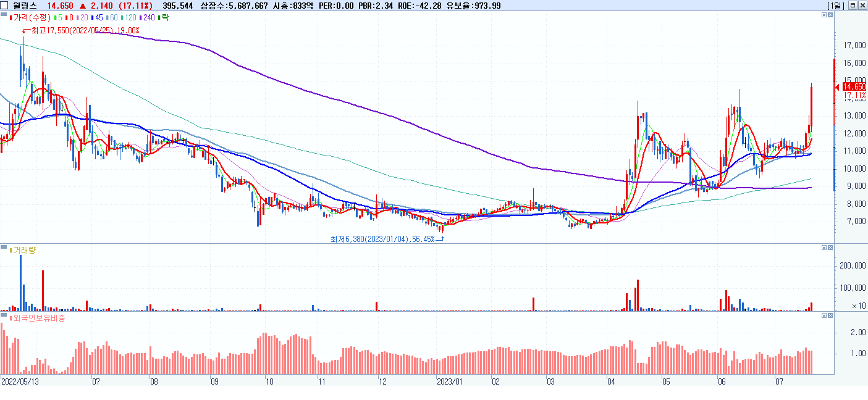Click the PER:0.00 value
868x400 pixels.
pos(335,6)
